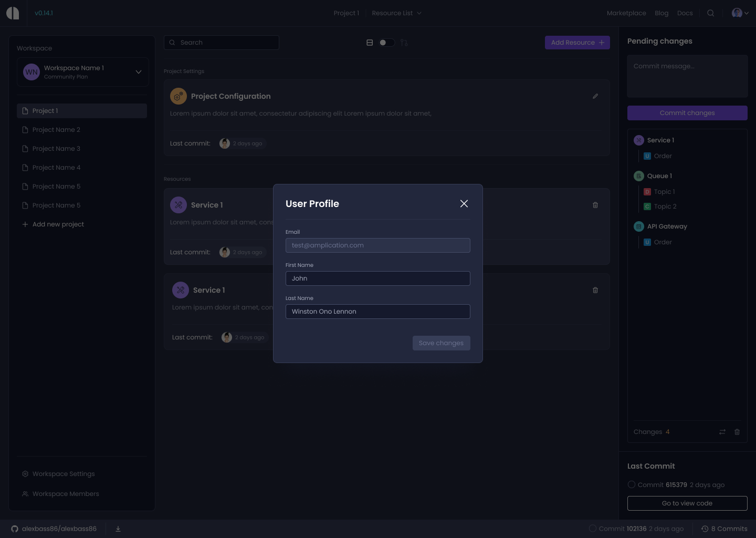Click the Last Name field

(378, 312)
